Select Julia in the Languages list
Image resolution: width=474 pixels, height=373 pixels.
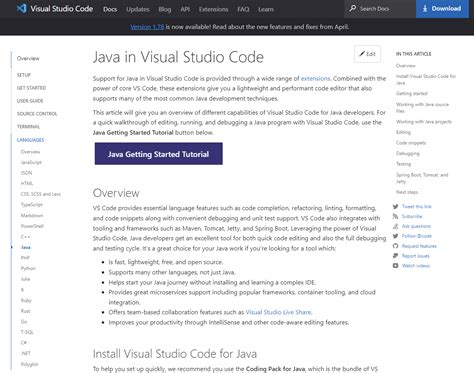coord(25,279)
